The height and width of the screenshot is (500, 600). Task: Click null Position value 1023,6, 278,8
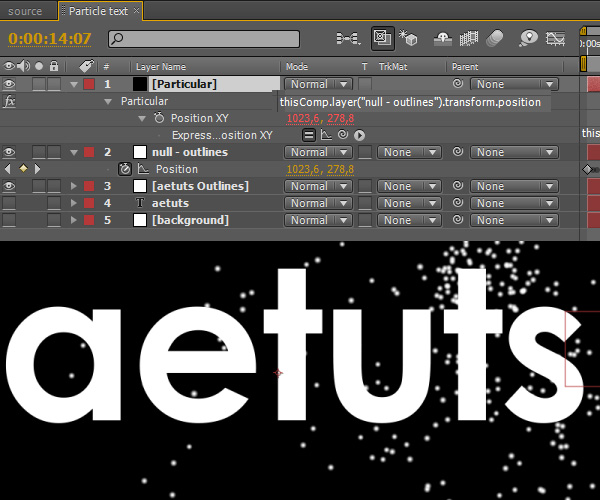pos(320,169)
